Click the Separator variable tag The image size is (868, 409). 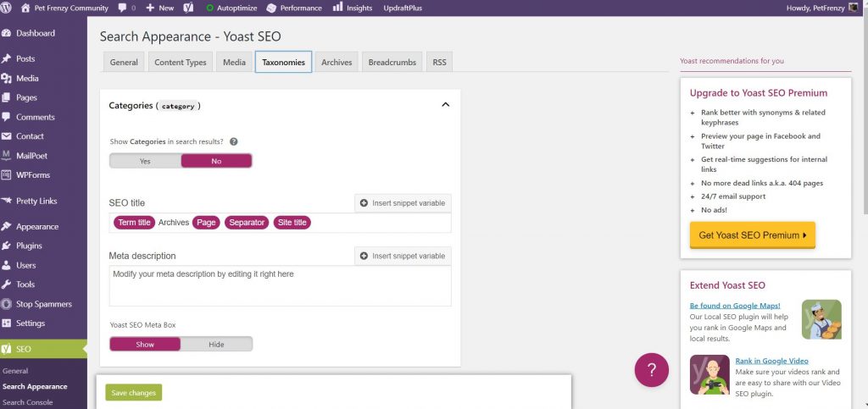click(247, 223)
